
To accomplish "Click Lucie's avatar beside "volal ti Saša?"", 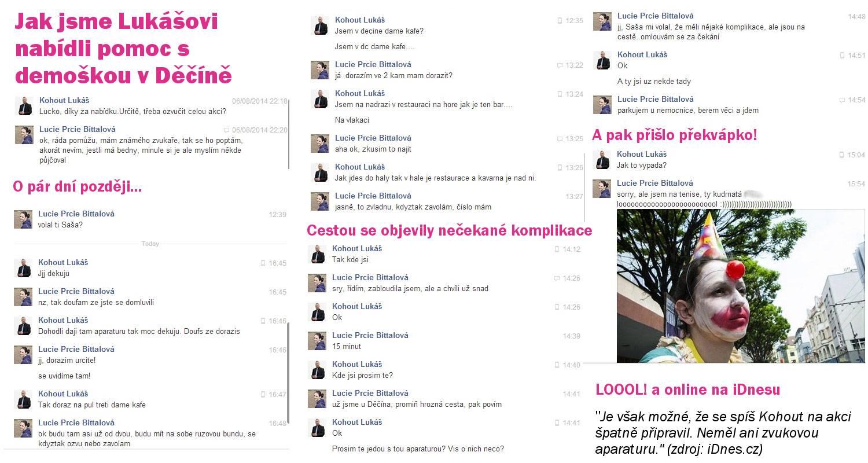I will [23, 219].
